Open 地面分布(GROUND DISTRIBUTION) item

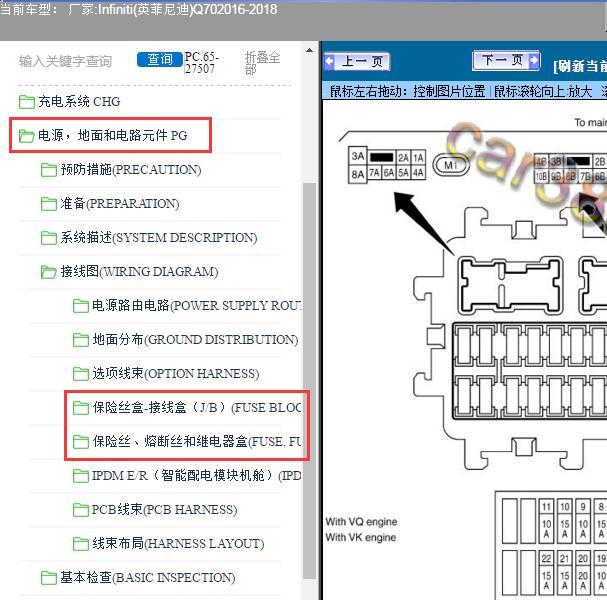pyautogui.click(x=195, y=340)
